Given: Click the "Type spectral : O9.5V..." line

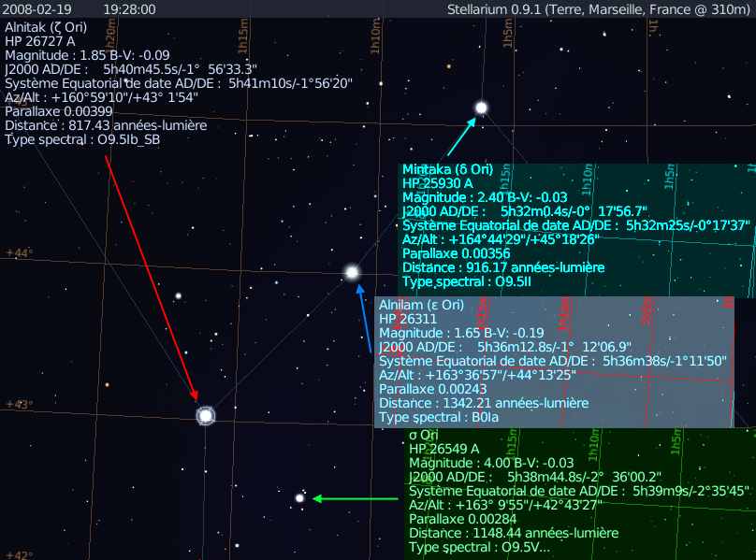Looking at the screenshot, I should 479,548.
